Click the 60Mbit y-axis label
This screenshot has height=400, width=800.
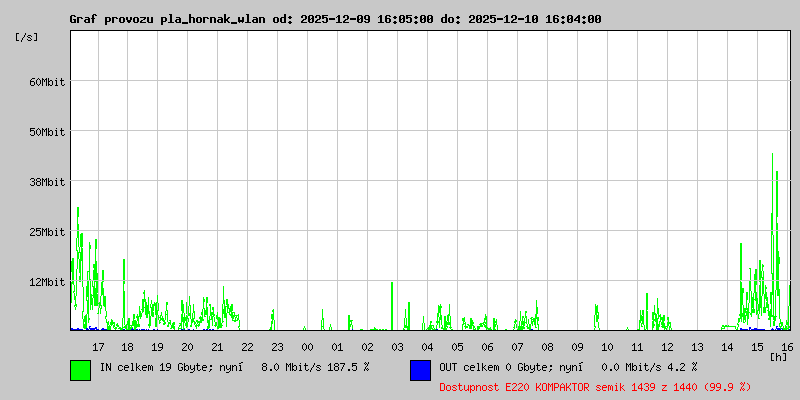click(x=46, y=82)
